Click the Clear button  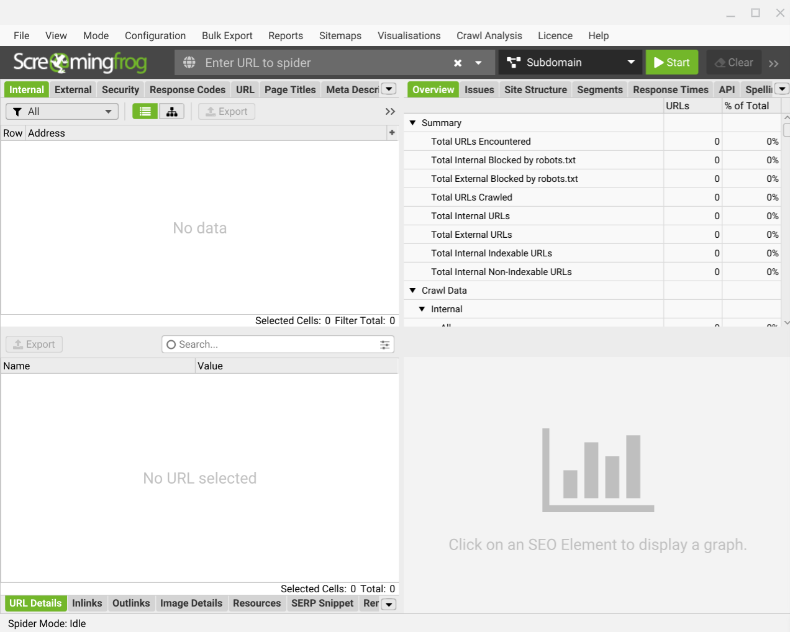pos(734,62)
